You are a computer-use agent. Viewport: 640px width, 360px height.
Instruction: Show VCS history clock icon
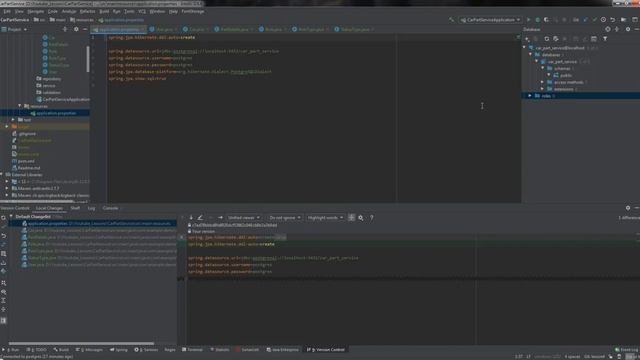[603, 20]
